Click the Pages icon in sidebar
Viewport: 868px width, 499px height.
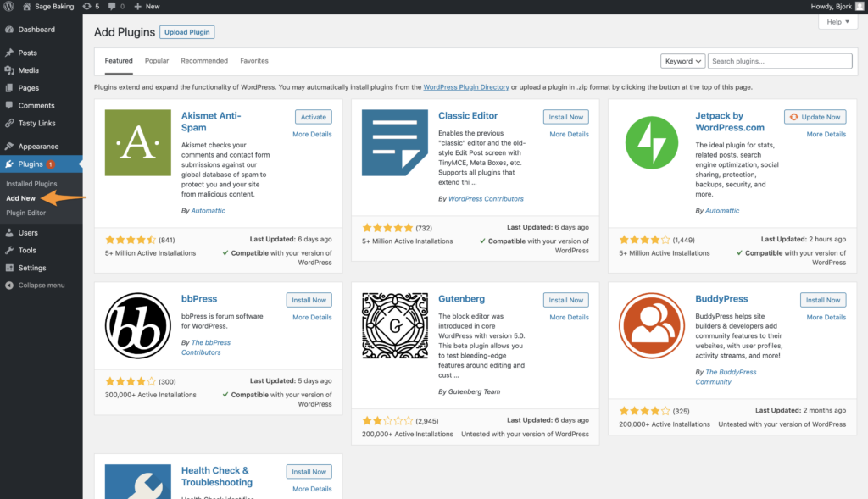tap(9, 88)
